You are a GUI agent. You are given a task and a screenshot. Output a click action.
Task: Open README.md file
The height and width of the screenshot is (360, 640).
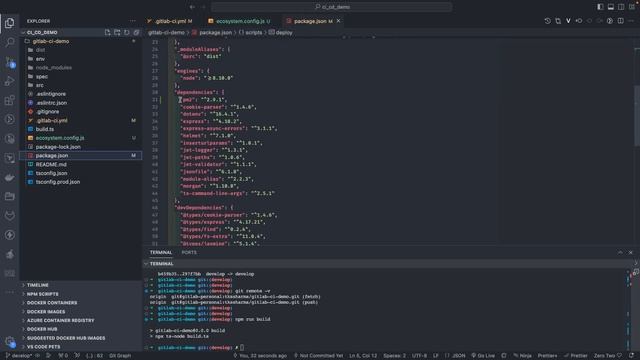(81, 164)
